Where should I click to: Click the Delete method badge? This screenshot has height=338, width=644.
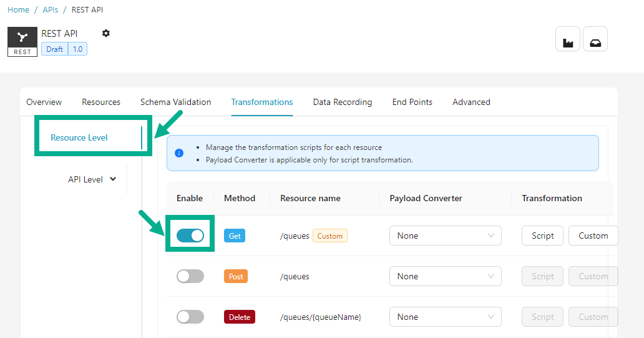click(x=239, y=317)
